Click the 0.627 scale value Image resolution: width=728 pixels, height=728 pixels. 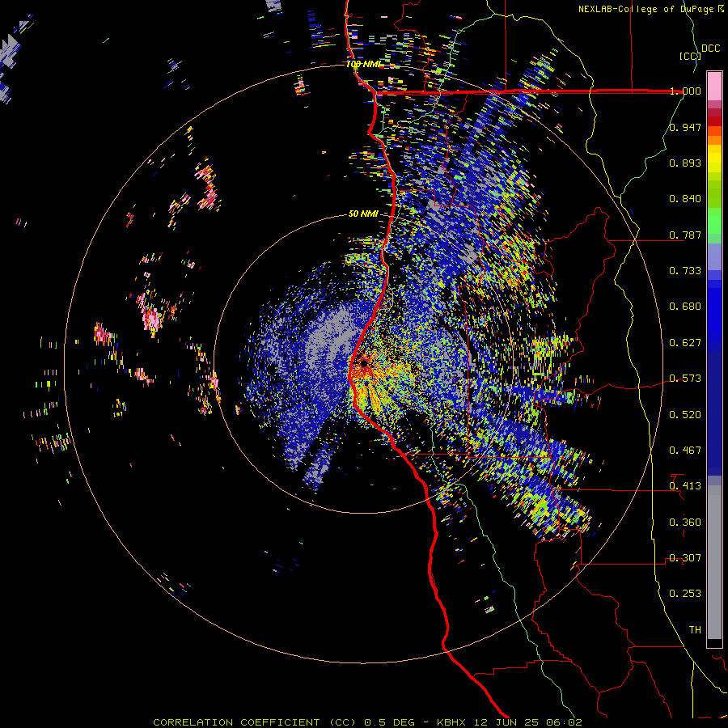[x=685, y=343]
